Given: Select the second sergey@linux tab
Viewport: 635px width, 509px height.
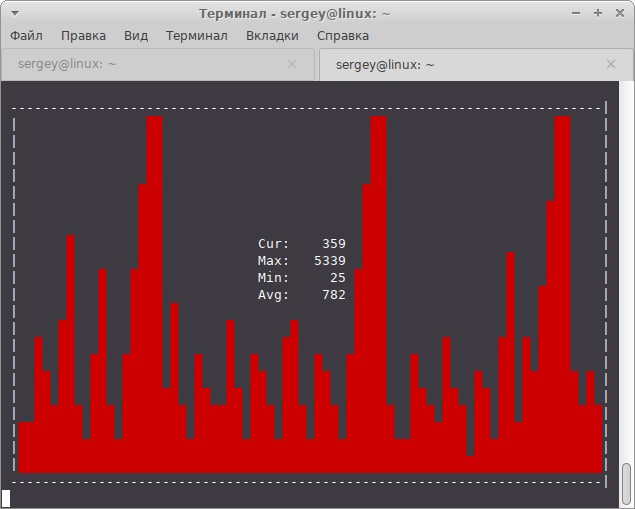Looking at the screenshot, I should coord(476,64).
